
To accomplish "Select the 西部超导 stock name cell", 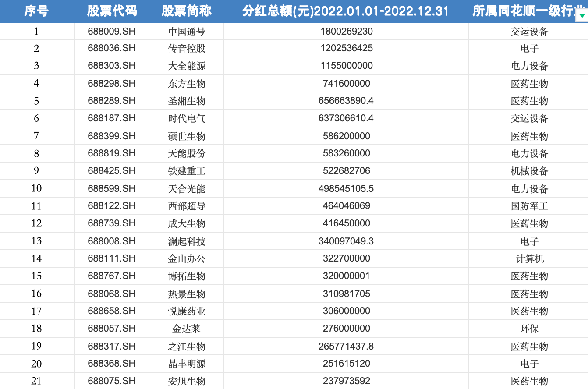I will [187, 206].
